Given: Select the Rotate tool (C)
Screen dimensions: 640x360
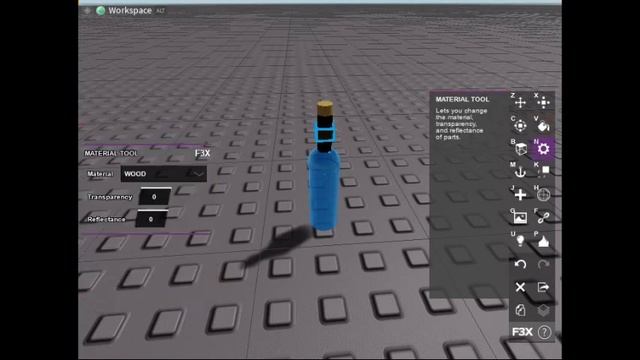Looking at the screenshot, I should click(x=520, y=126).
